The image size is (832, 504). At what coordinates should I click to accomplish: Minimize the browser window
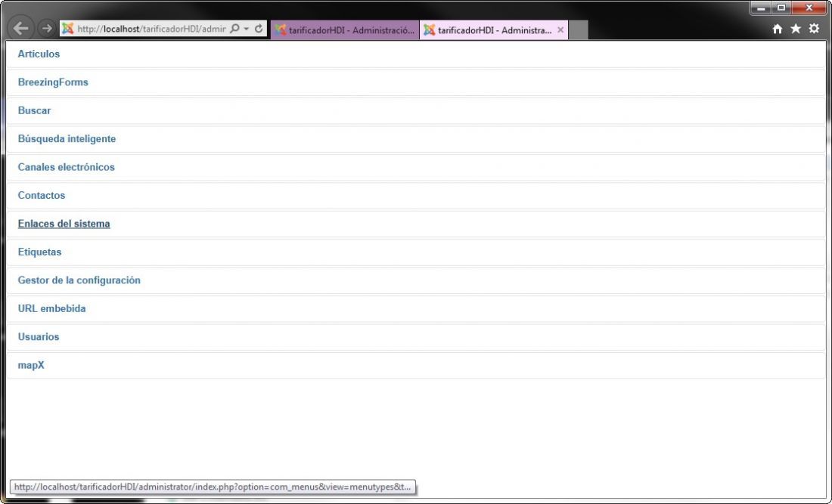[x=761, y=8]
